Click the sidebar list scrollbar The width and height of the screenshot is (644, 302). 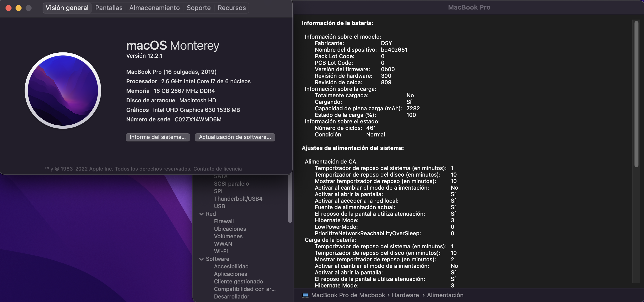point(290,198)
